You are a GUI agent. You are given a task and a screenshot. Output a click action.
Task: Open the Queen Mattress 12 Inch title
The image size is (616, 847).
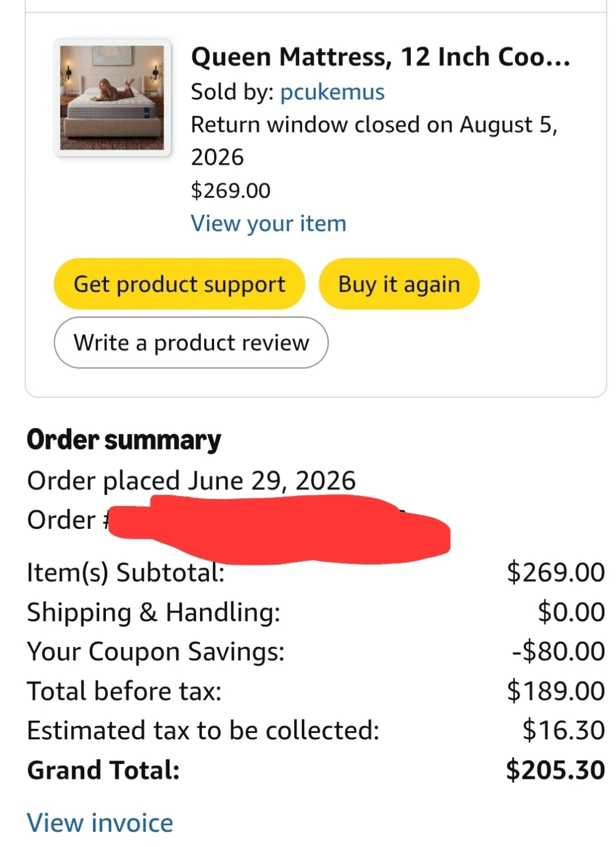point(381,57)
